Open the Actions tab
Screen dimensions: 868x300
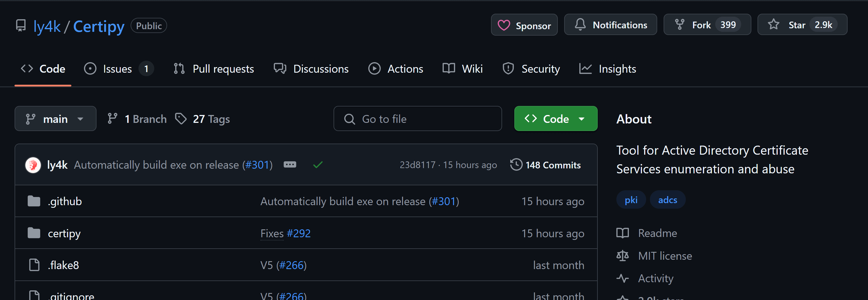[x=396, y=69]
